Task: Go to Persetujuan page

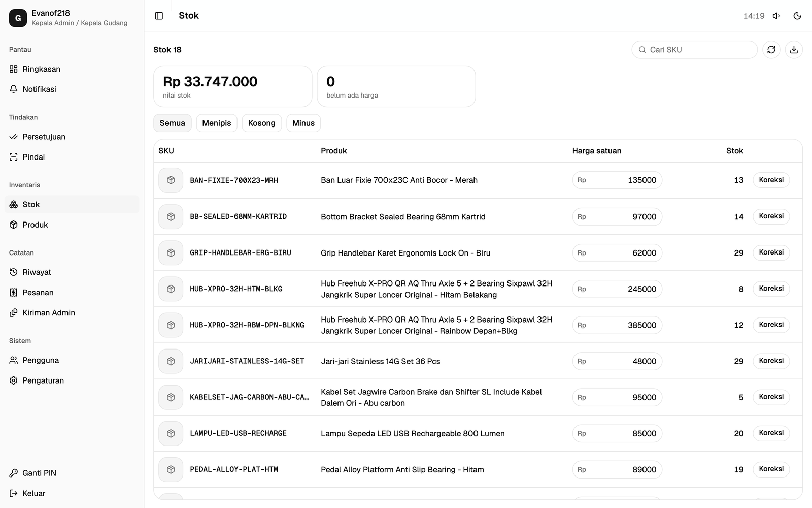Action: pos(72,137)
